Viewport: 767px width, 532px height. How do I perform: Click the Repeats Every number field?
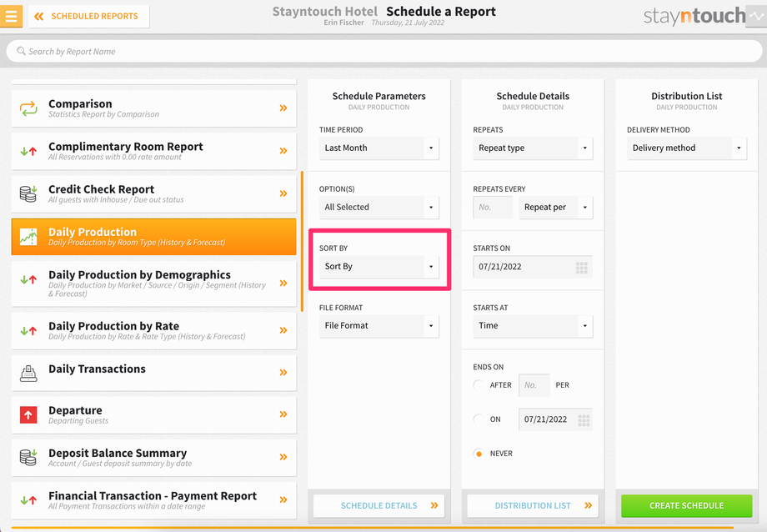pyautogui.click(x=493, y=208)
